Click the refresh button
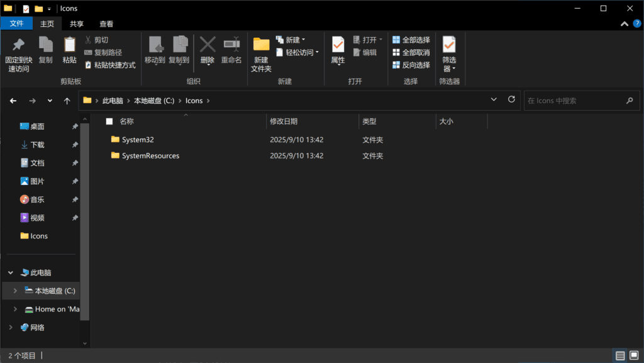 (x=511, y=99)
